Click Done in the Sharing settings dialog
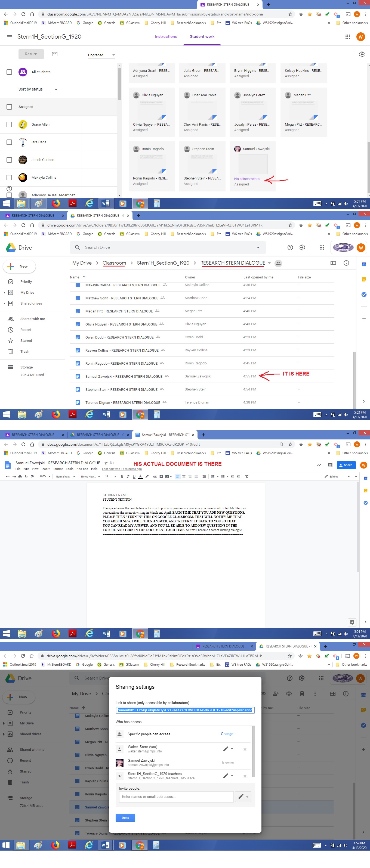370x868 pixels. (125, 818)
